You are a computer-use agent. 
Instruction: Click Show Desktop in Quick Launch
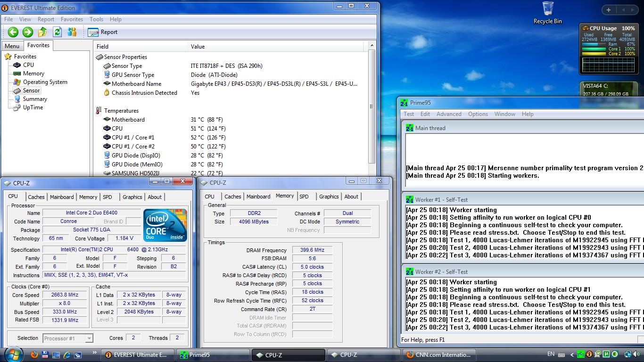coord(56,354)
